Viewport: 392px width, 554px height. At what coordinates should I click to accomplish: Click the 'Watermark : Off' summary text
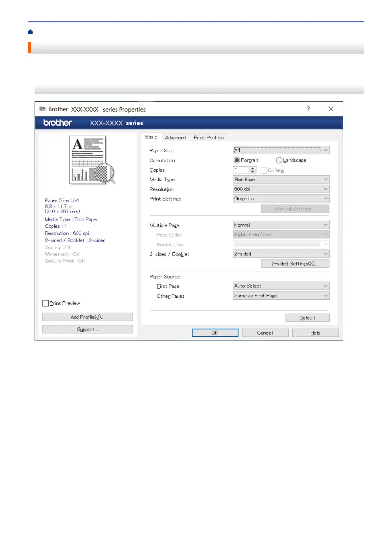(62, 254)
